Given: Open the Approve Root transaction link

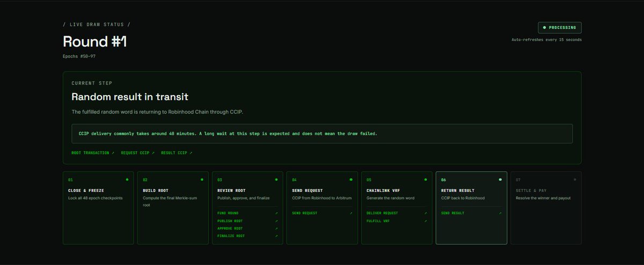Looking at the screenshot, I should click(x=247, y=228).
